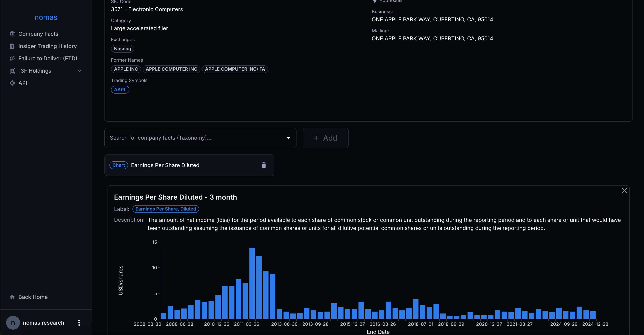Screen dimensions: 644x335
Task: Click the API icon in sidebar
Action: (12, 83)
